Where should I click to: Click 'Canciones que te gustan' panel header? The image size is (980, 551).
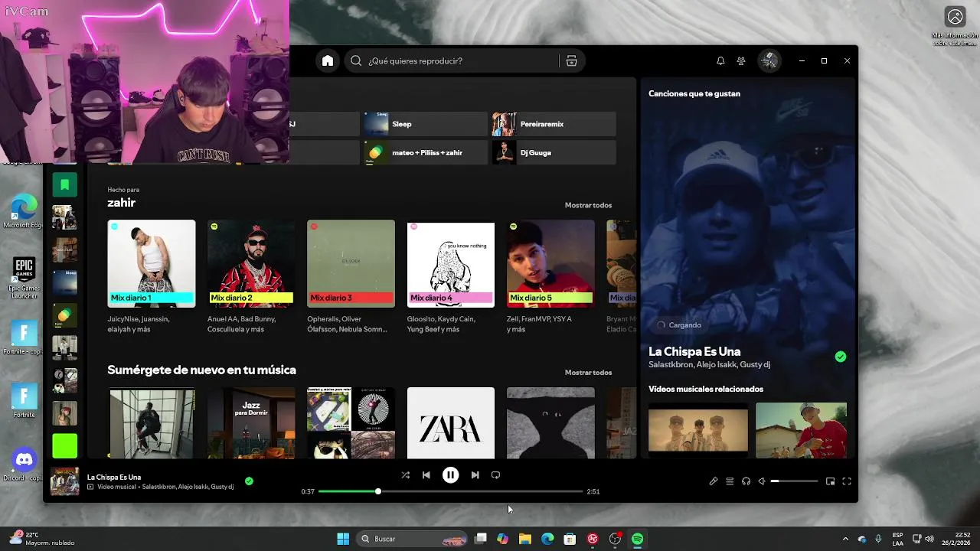(x=694, y=93)
